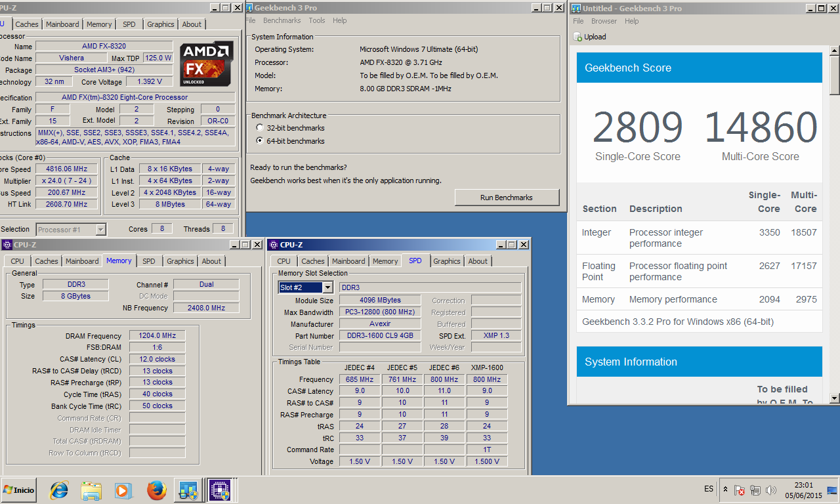Open Action Center flag in system tray

740,490
